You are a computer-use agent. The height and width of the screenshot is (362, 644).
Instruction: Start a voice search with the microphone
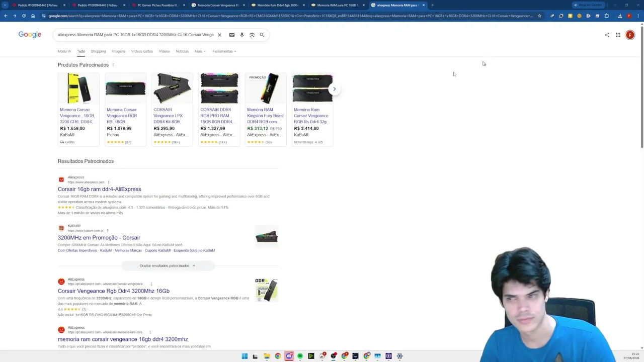[x=242, y=35]
